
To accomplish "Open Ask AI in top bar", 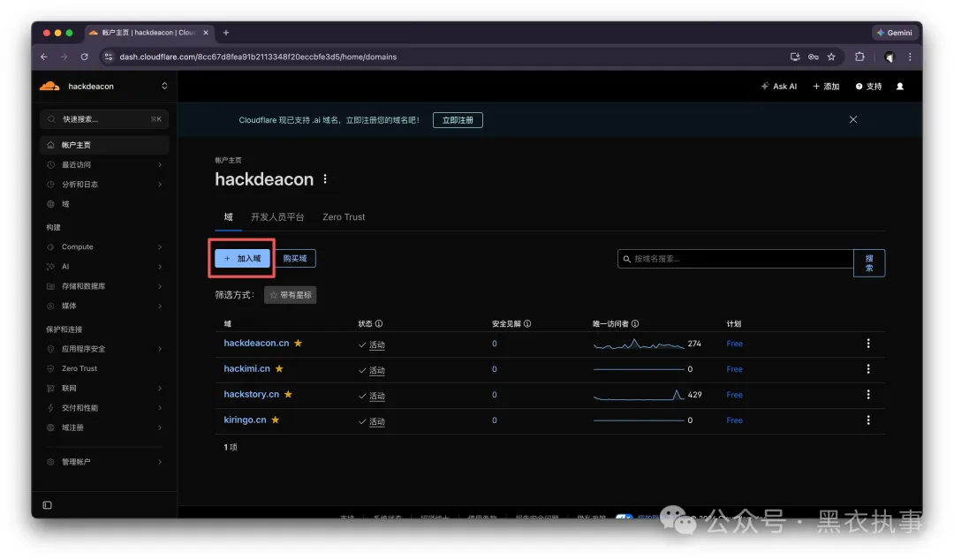I will tap(779, 87).
